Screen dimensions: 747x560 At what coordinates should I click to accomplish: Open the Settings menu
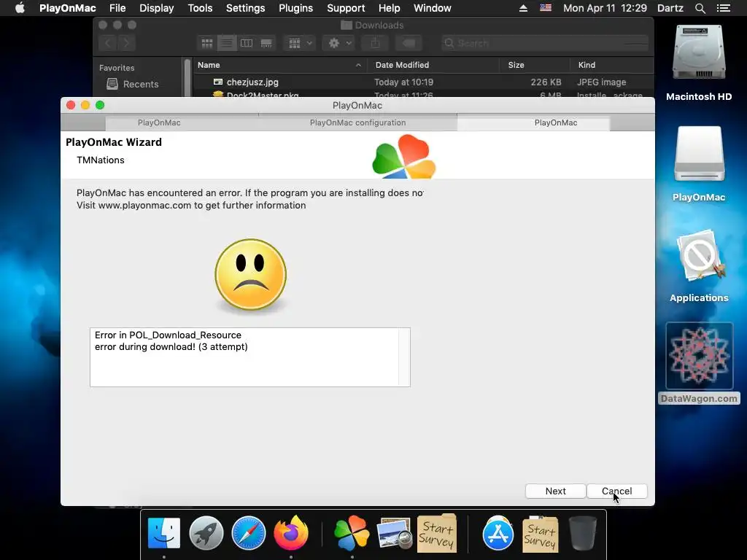245,8
